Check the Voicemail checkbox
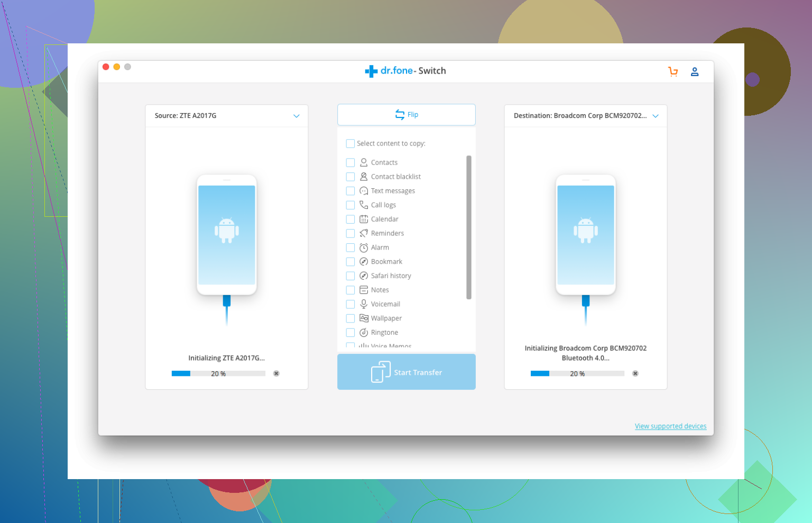812x523 pixels. click(x=350, y=304)
